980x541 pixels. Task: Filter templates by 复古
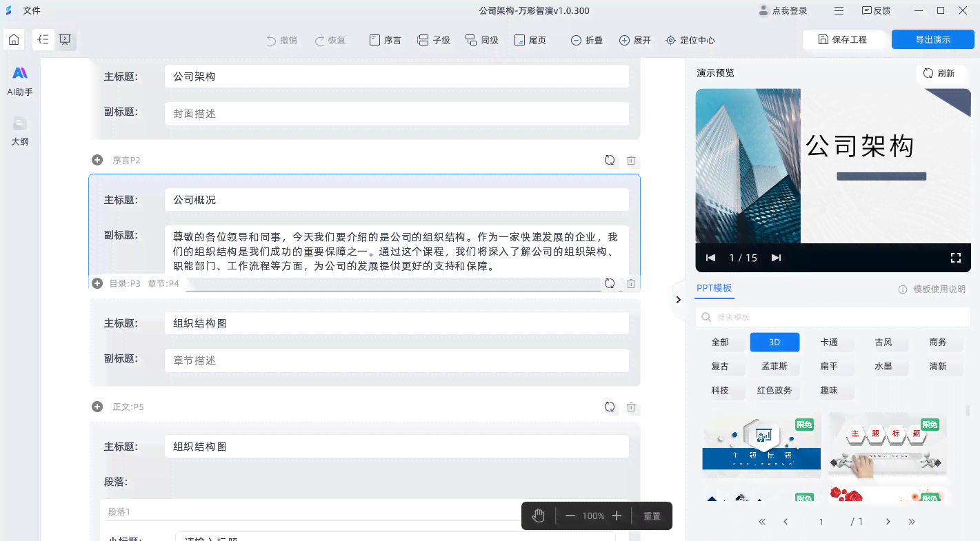720,367
